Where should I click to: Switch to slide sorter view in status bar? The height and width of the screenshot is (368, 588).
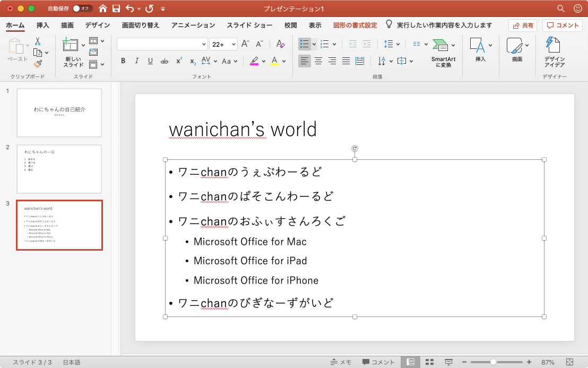[x=430, y=362]
